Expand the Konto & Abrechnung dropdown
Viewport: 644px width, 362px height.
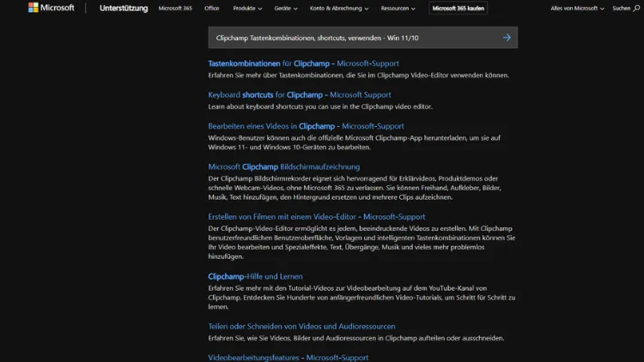point(339,9)
